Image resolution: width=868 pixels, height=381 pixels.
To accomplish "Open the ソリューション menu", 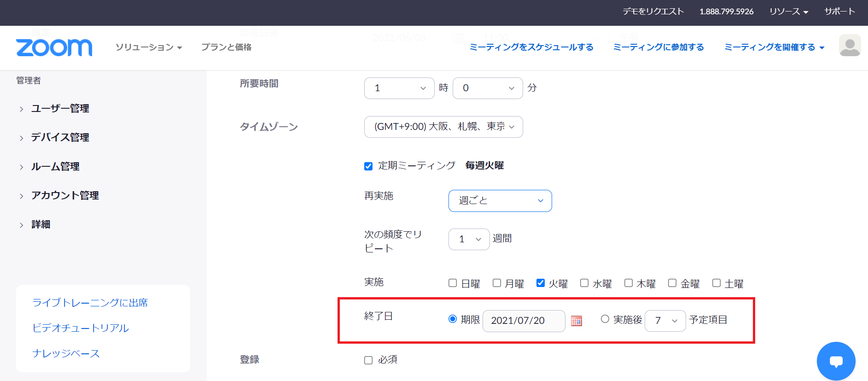I will point(148,47).
